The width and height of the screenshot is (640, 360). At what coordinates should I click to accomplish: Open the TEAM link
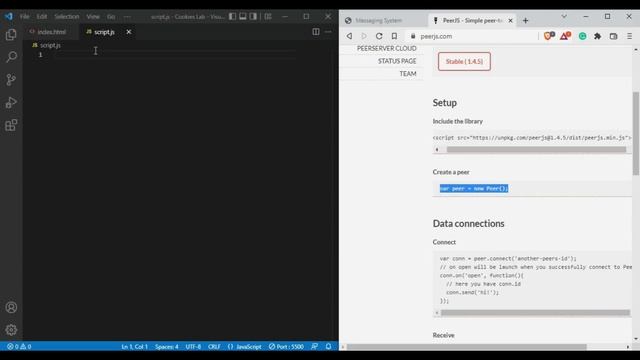pyautogui.click(x=408, y=74)
